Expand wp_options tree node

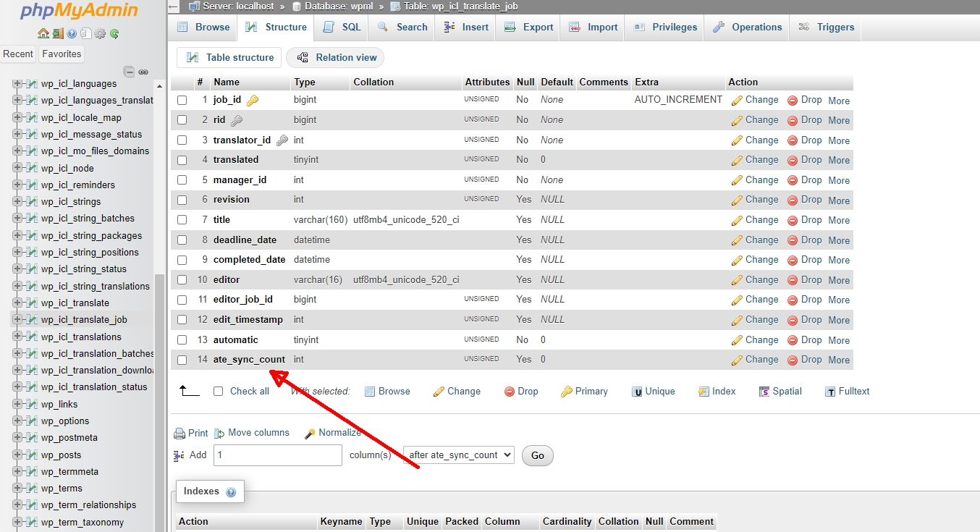pyautogui.click(x=17, y=421)
